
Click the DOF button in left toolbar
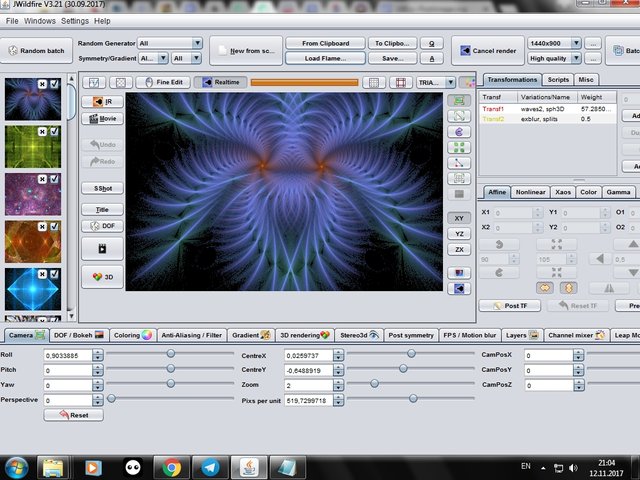[x=102, y=226]
